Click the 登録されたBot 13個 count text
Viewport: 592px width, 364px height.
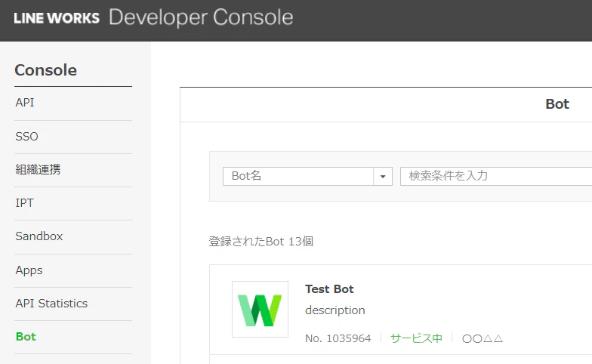pyautogui.click(x=261, y=242)
